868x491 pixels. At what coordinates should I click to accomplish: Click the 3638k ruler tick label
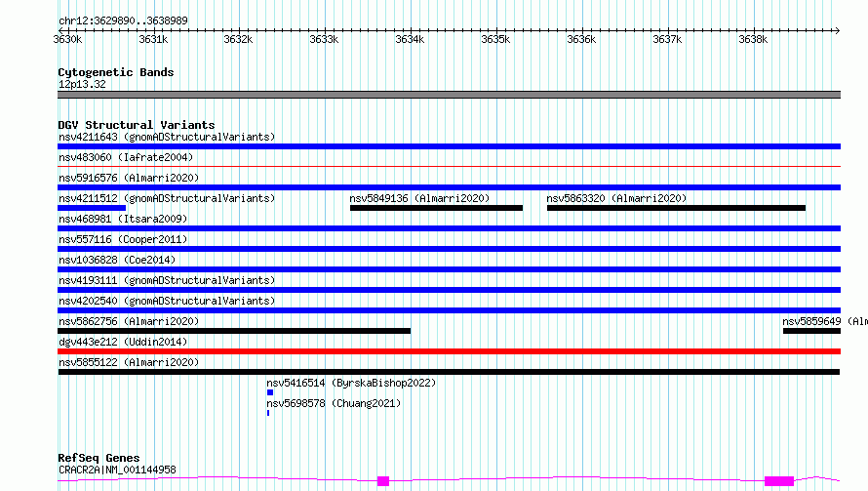tap(753, 39)
